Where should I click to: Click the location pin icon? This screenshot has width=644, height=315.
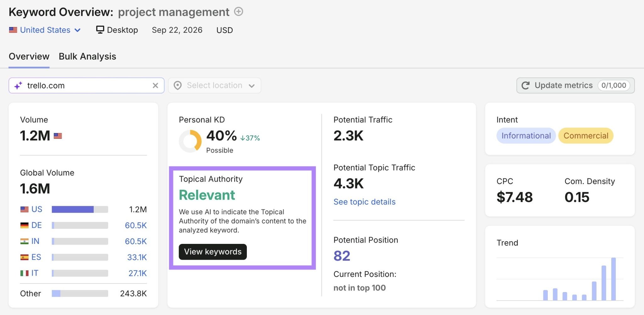[178, 86]
